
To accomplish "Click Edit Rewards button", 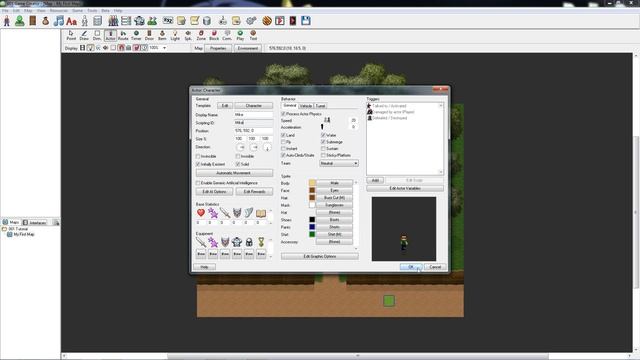I will 254,191.
